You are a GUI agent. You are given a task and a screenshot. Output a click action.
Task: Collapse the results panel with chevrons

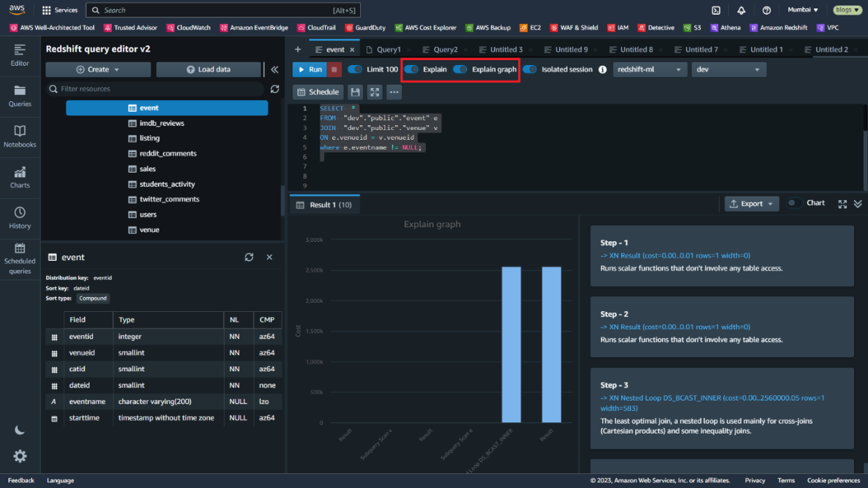coord(858,203)
